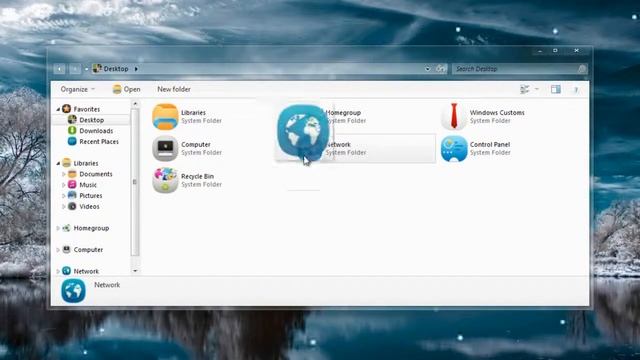Click the New folder button
640x360 pixels.
click(174, 89)
